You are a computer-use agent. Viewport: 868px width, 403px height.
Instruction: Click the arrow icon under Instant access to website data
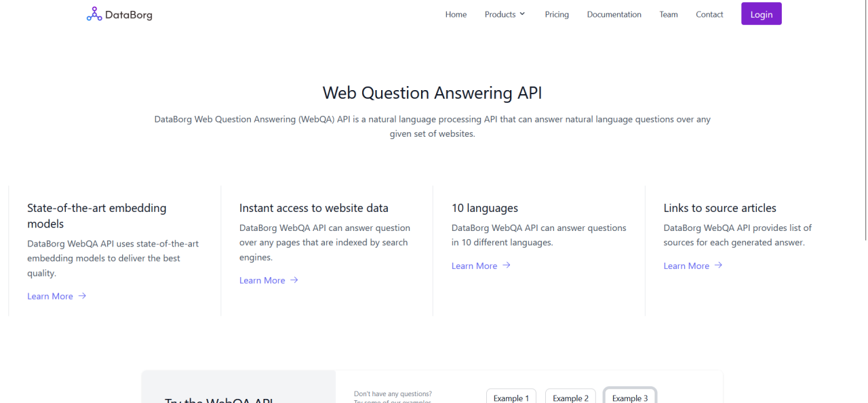294,280
